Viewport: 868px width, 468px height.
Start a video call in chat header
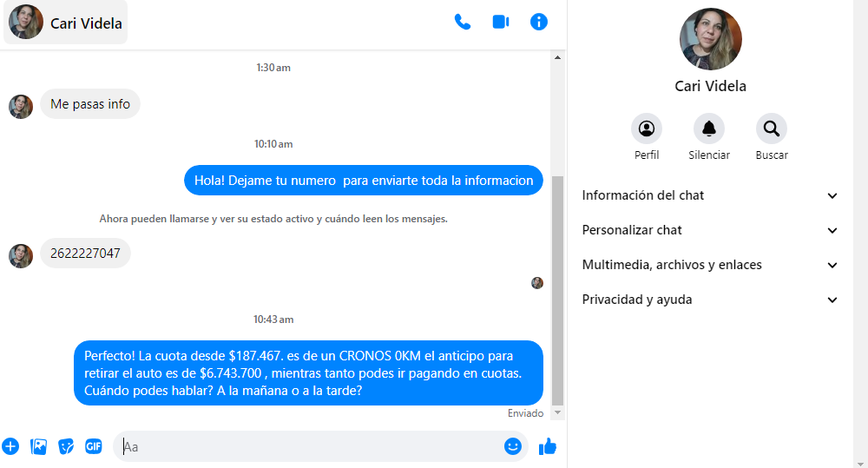point(500,23)
